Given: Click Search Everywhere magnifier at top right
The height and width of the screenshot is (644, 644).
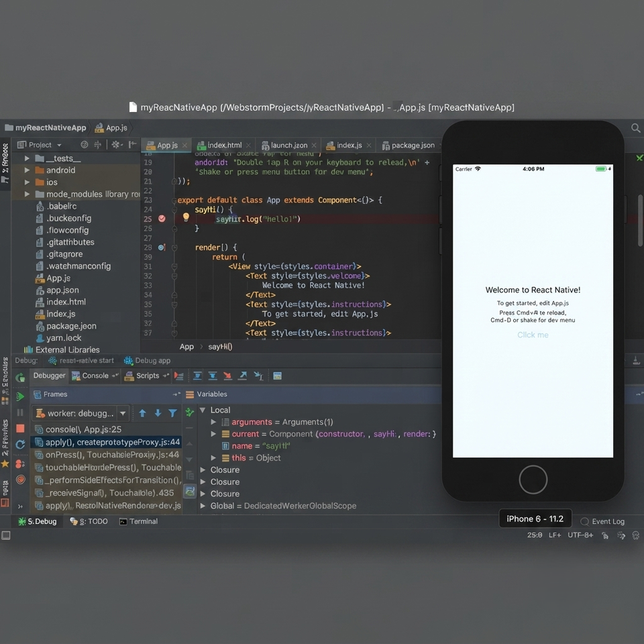Looking at the screenshot, I should [x=635, y=128].
